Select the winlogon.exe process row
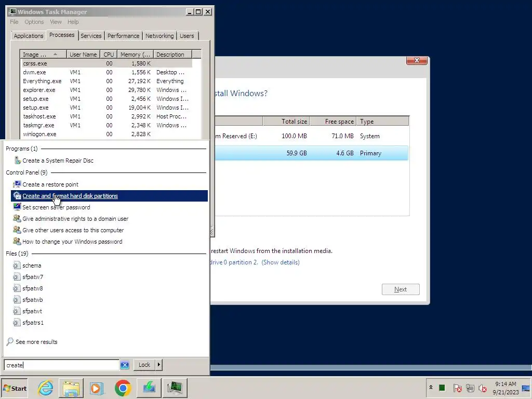532x399 pixels. (106, 134)
